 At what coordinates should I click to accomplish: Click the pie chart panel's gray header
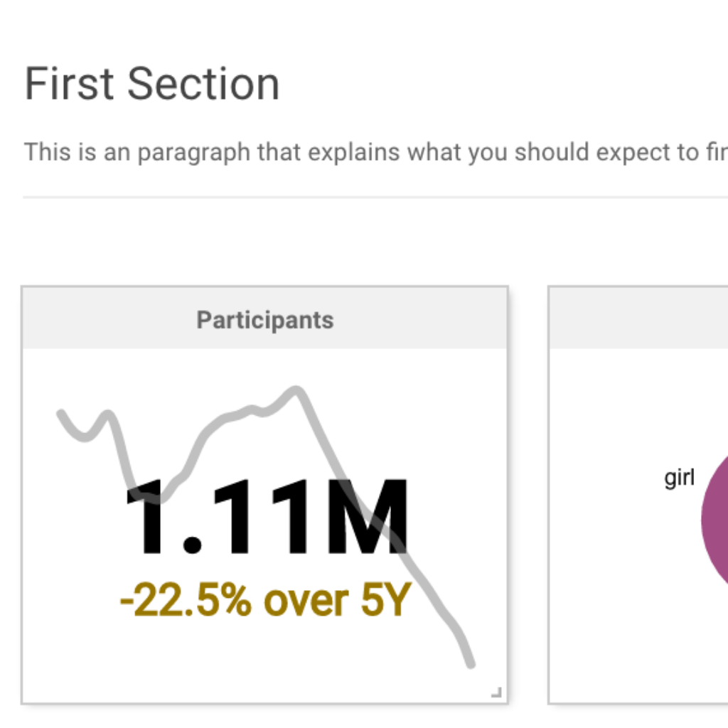point(640,318)
